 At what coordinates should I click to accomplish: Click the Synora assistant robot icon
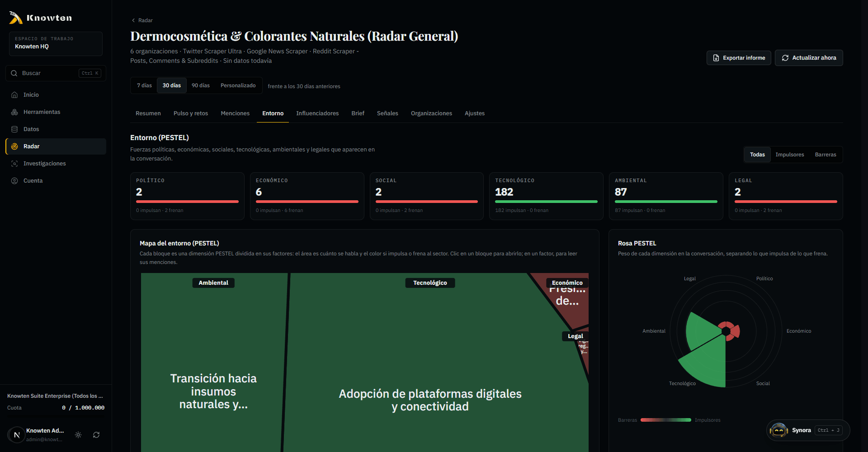pos(779,430)
